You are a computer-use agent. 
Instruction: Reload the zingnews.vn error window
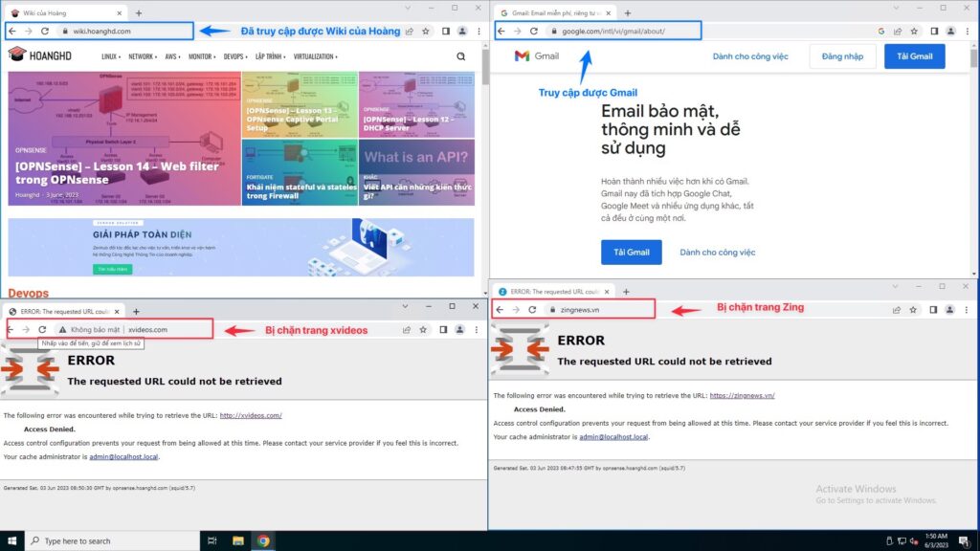coord(532,309)
